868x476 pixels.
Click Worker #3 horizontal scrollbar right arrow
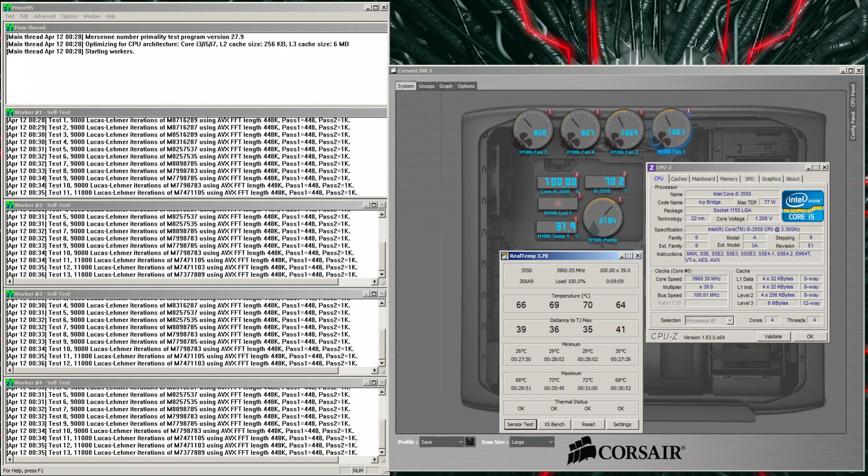coord(375,370)
